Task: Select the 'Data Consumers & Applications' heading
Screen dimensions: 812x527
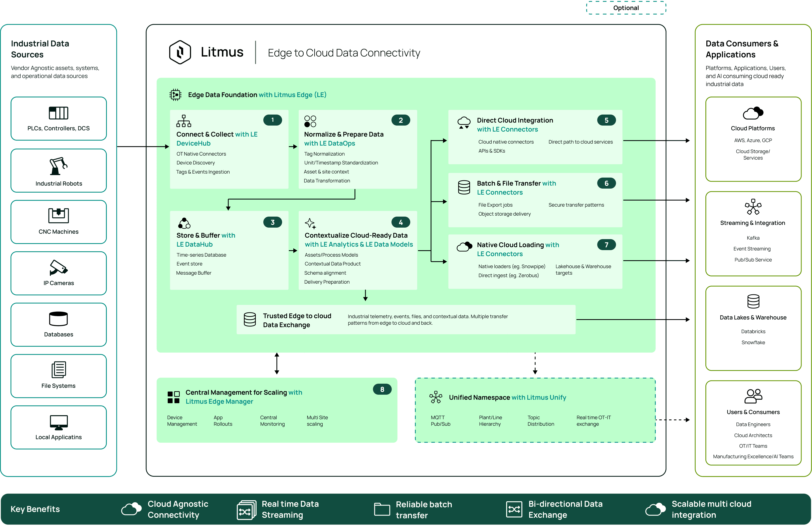Action: pos(742,49)
